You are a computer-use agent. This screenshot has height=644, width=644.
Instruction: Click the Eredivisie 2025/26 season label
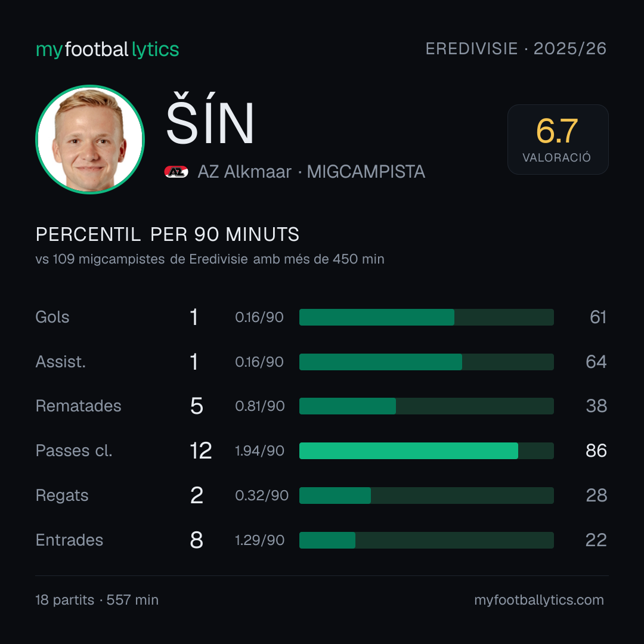coord(516,49)
